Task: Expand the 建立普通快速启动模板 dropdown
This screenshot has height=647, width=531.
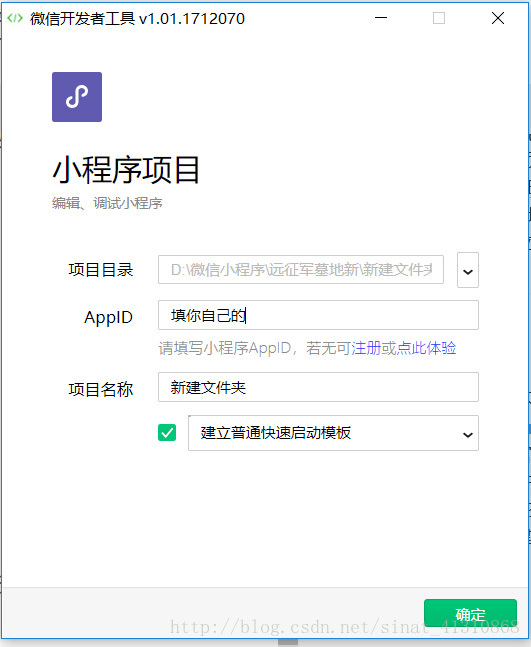Action: coord(333,433)
